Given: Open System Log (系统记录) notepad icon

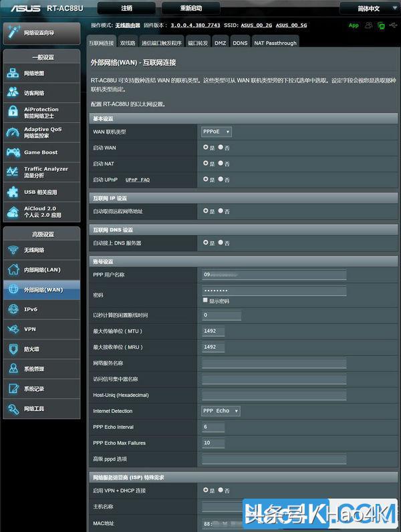Looking at the screenshot, I should (13, 388).
